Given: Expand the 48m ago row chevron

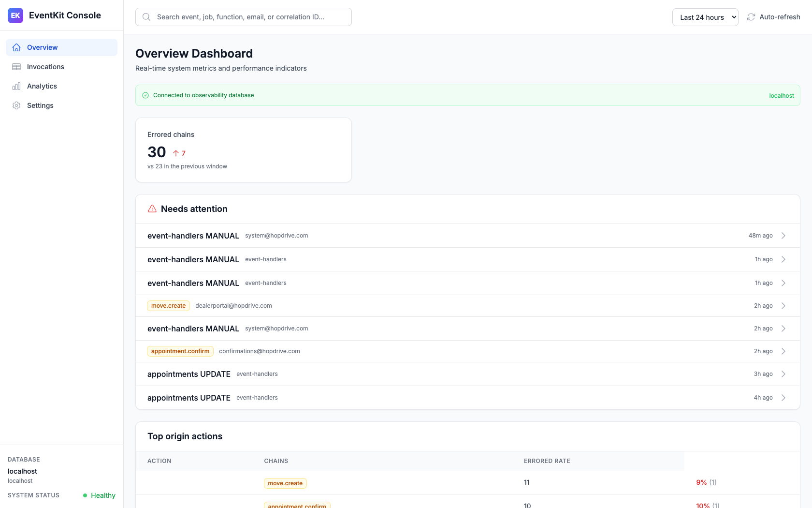Looking at the screenshot, I should click(x=783, y=236).
